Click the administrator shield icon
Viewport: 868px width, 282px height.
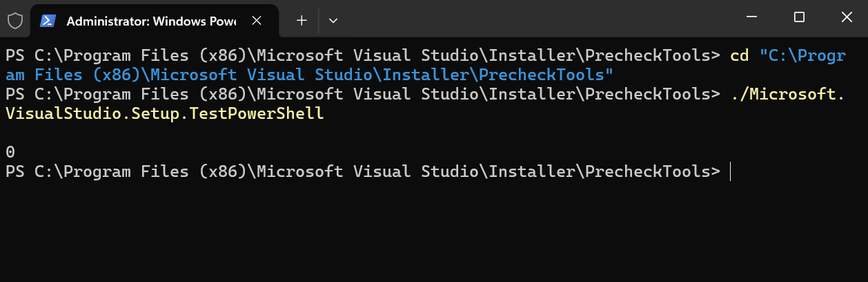pyautogui.click(x=14, y=21)
